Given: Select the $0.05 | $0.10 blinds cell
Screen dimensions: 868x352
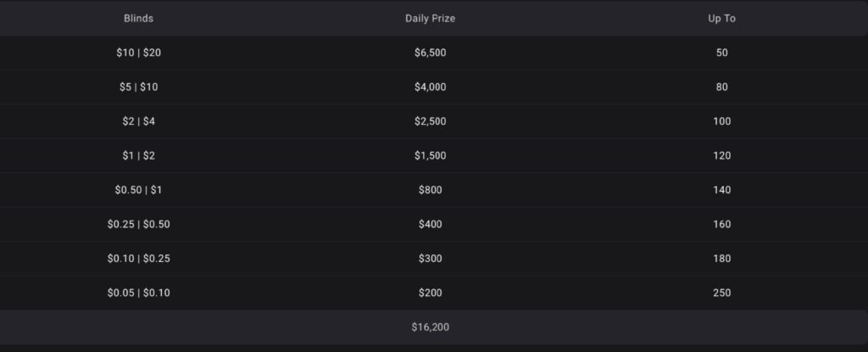Looking at the screenshot, I should [x=138, y=293].
